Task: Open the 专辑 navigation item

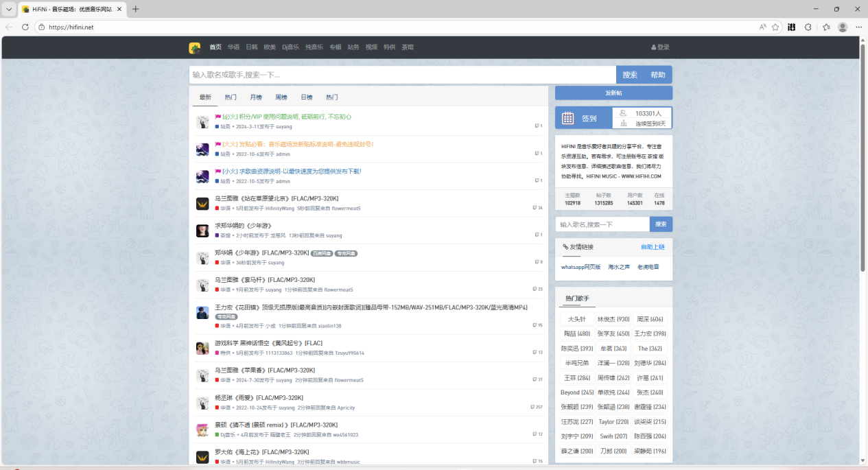Action: tap(336, 47)
